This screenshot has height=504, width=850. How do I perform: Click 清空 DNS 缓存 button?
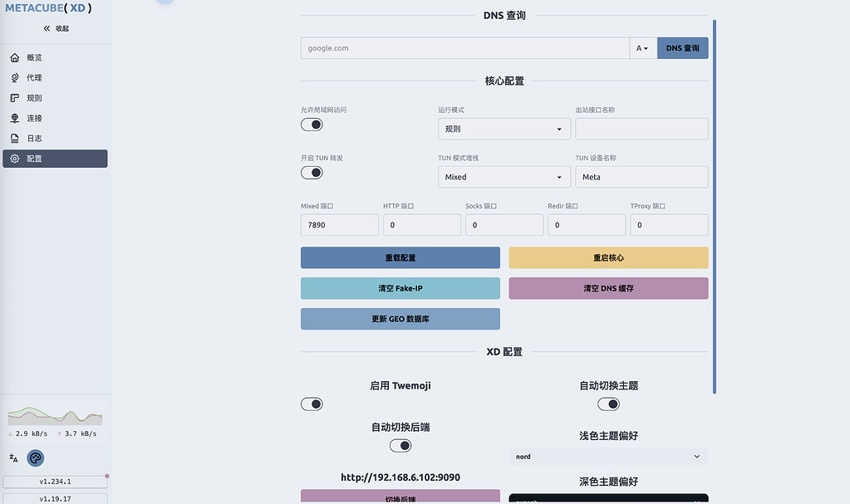pyautogui.click(x=608, y=288)
